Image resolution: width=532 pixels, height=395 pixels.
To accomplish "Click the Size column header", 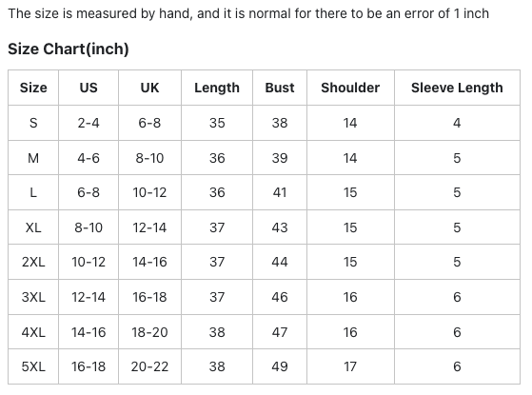I will coord(33,88).
